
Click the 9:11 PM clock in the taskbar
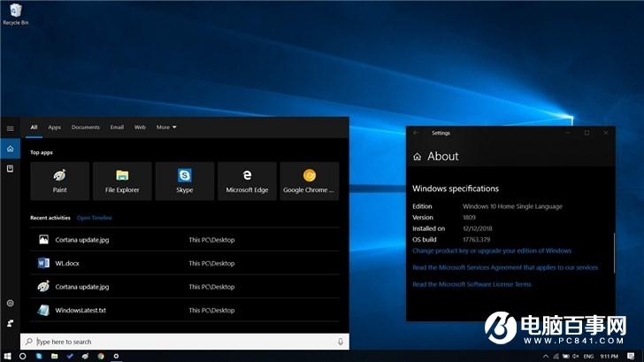tap(609, 357)
